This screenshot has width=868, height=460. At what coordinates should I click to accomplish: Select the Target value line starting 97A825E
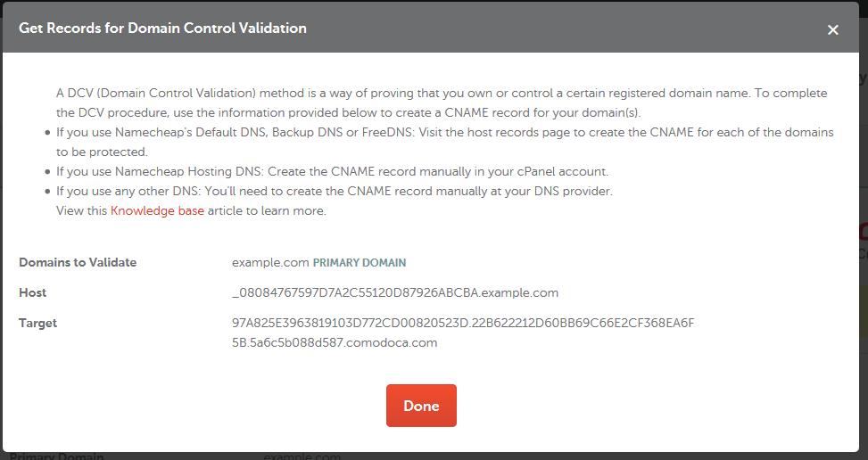(462, 323)
